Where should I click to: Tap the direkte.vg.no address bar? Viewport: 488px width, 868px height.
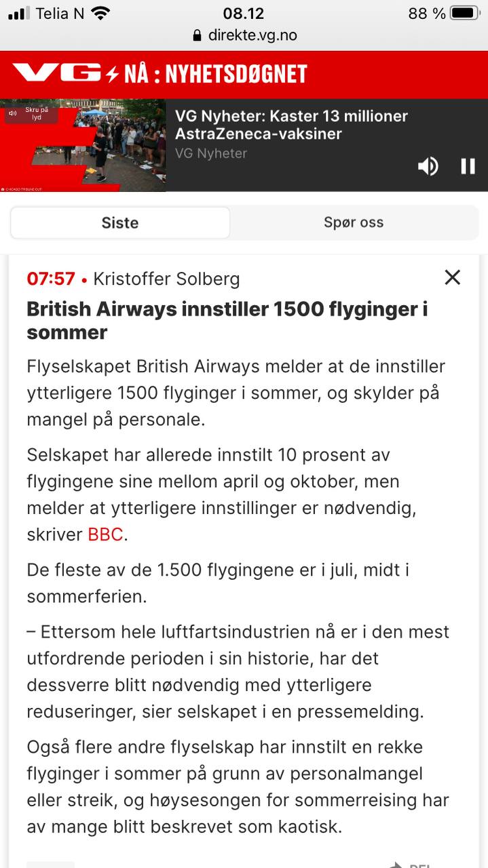click(x=244, y=35)
